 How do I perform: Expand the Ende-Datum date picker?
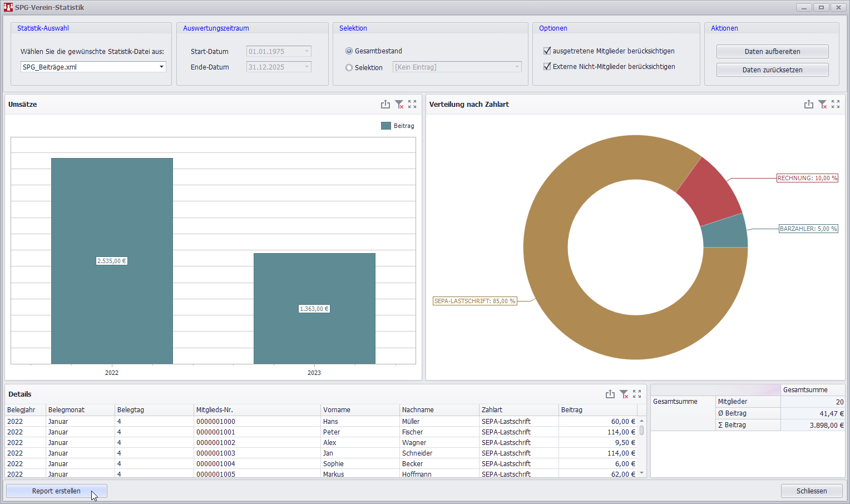click(307, 67)
